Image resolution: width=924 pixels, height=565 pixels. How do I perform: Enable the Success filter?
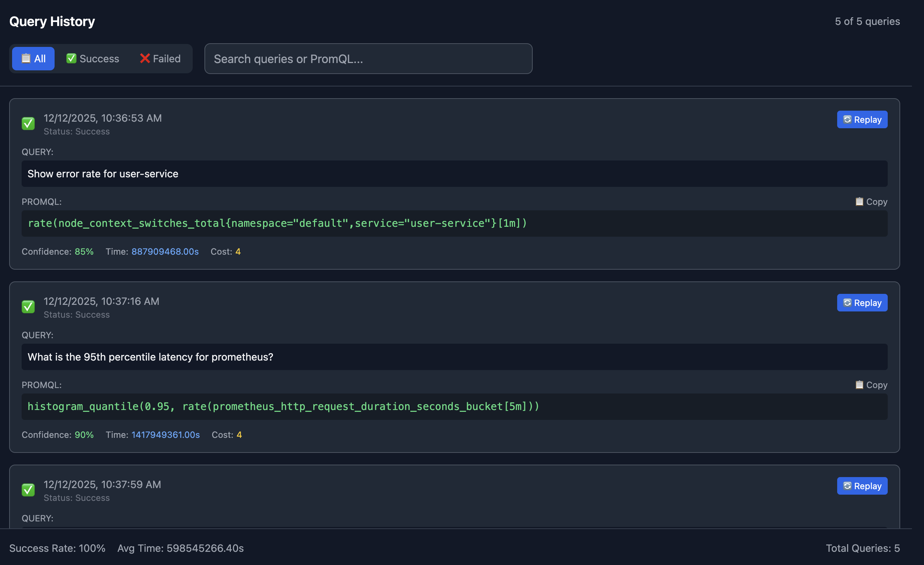(x=92, y=59)
